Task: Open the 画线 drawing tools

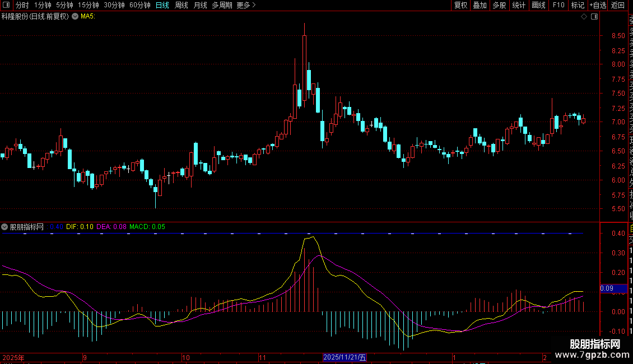Action: pyautogui.click(x=538, y=5)
